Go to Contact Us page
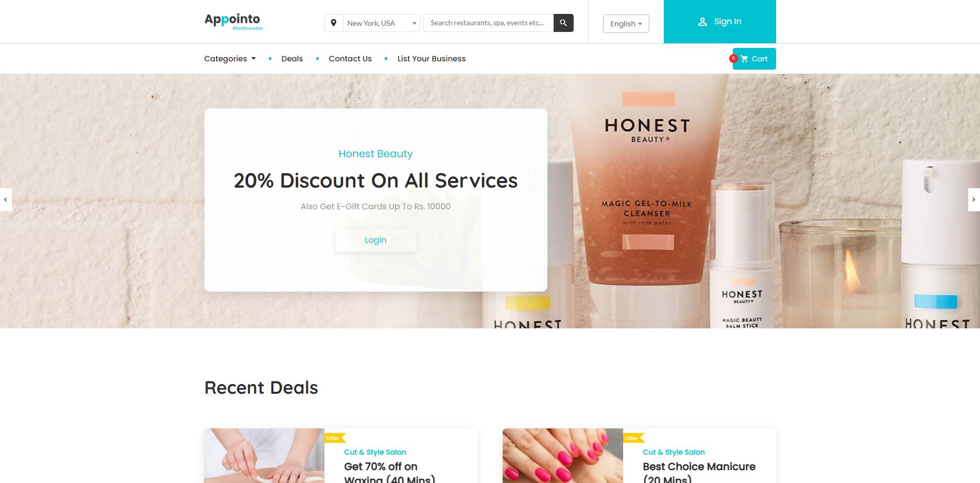 point(350,59)
